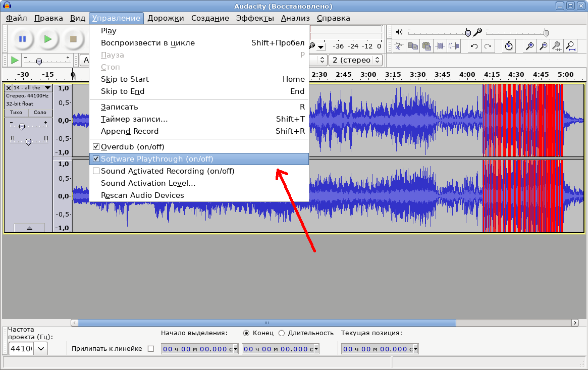
Task: Open the 2 (стерео) channels dropdown
Action: [x=355, y=60]
